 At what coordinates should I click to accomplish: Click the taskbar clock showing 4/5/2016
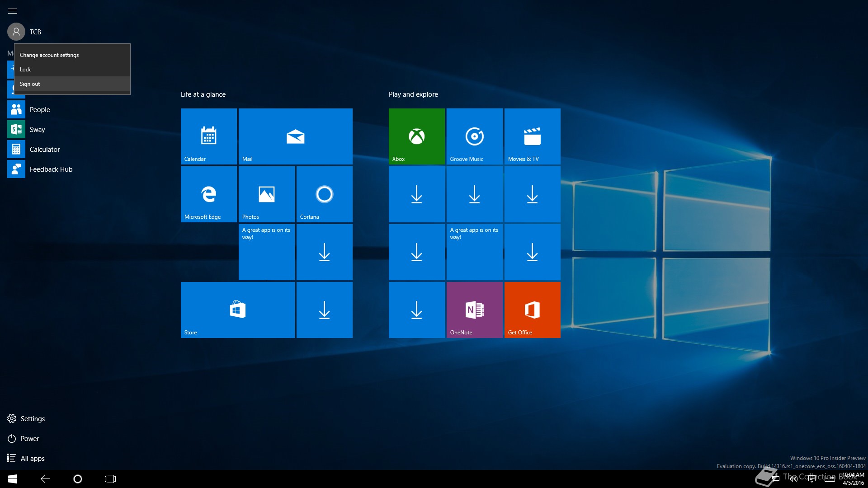click(853, 479)
